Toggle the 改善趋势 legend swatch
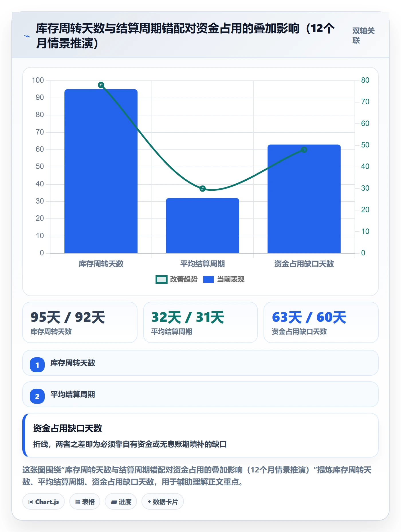Image resolution: width=401 pixels, height=532 pixels. pos(161,279)
